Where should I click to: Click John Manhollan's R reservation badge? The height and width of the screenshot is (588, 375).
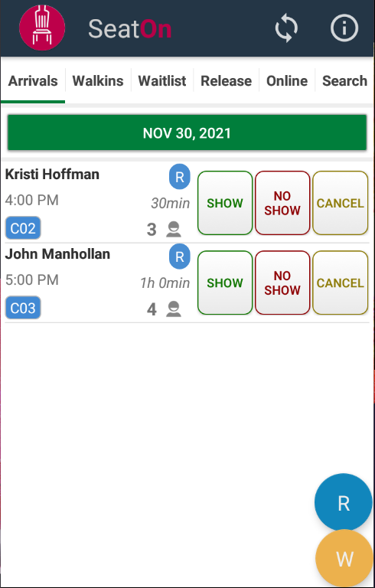(180, 256)
